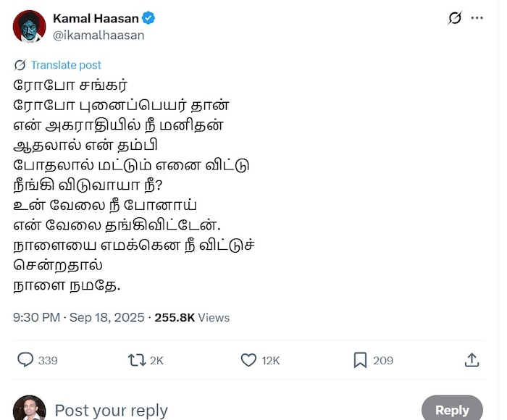Click the Grok icon in post header
Screen dimensions: 507x420
454,18
